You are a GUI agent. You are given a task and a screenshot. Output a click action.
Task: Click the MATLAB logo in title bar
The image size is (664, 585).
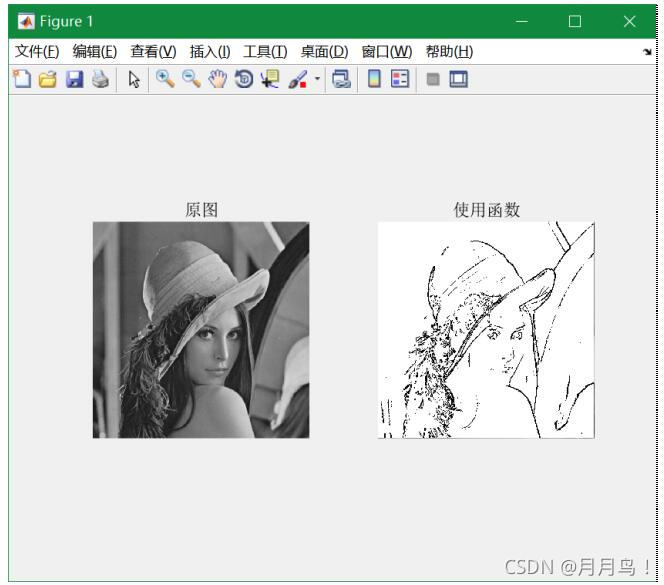click(x=26, y=21)
